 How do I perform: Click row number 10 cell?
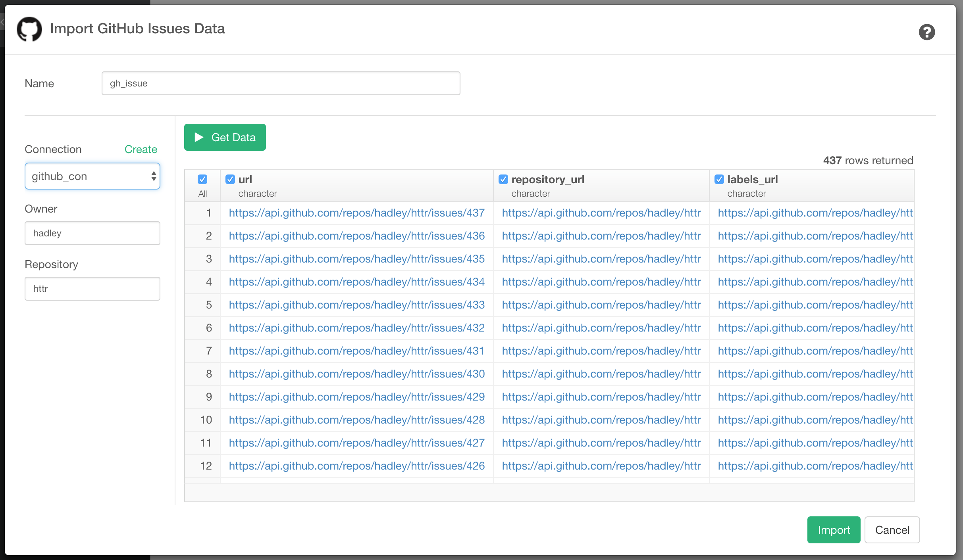(x=203, y=420)
